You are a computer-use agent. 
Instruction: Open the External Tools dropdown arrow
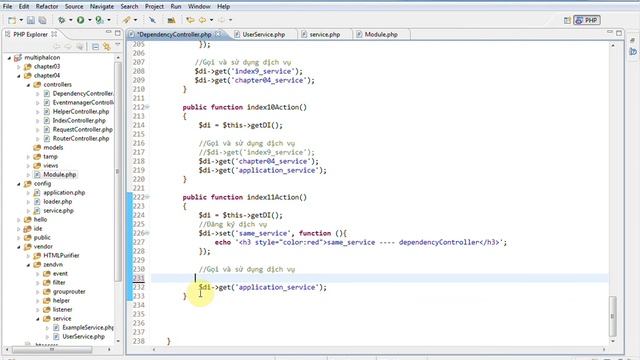click(109, 20)
